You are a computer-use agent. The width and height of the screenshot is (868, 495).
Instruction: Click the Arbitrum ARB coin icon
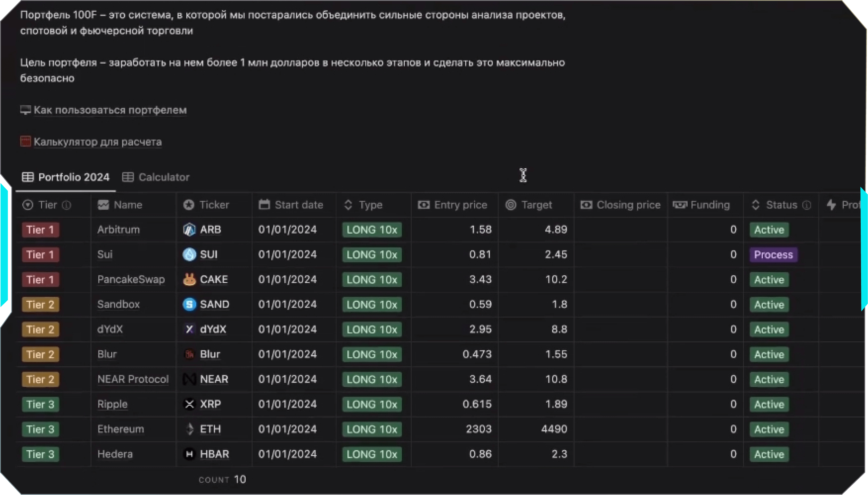point(189,230)
